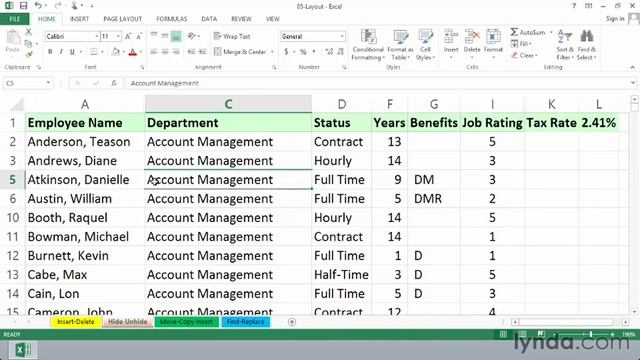Toggle Wrap Text
This screenshot has width=640, height=360.
pos(232,36)
